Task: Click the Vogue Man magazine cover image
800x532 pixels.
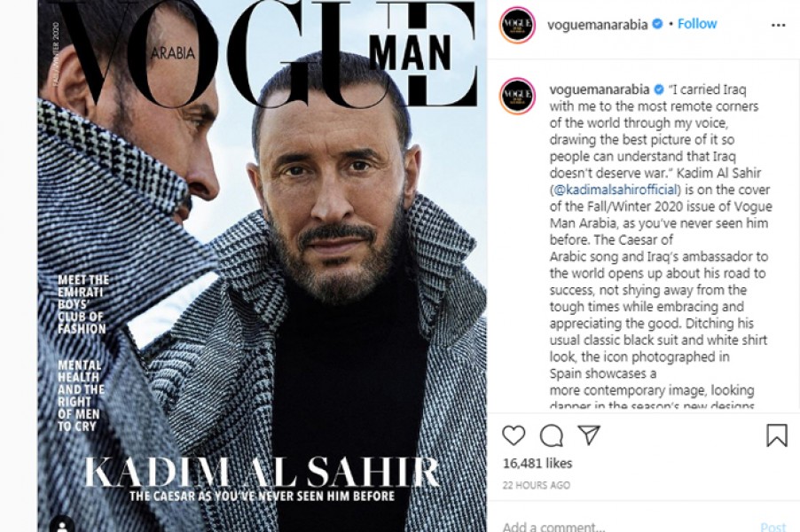Action: pyautogui.click(x=263, y=266)
